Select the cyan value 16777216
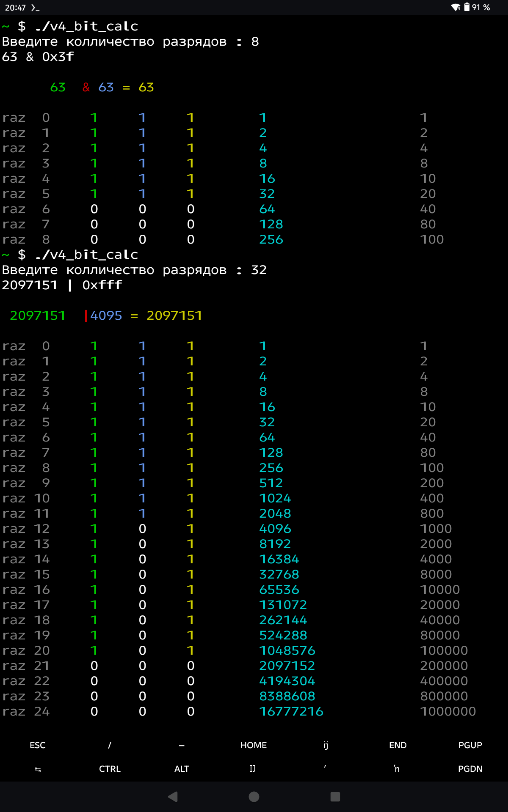The width and height of the screenshot is (508, 812). tap(291, 711)
